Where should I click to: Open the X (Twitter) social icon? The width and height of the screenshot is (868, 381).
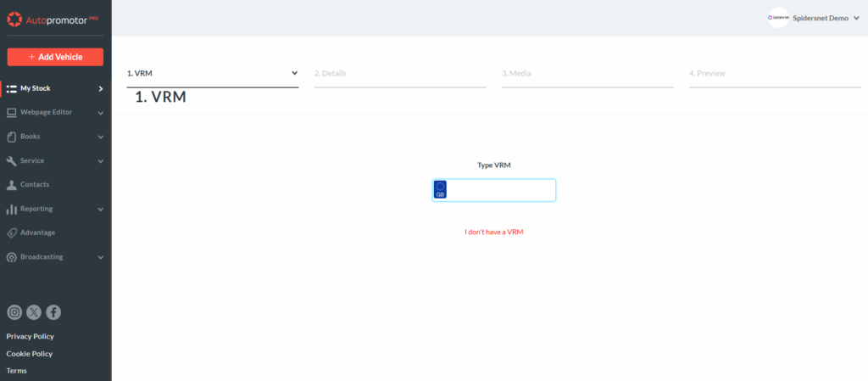34,312
